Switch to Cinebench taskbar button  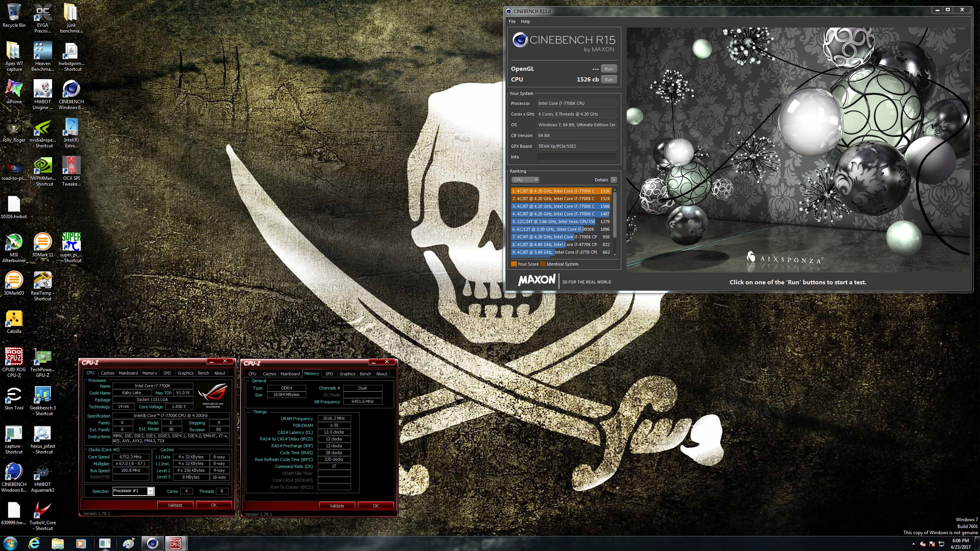click(x=152, y=543)
